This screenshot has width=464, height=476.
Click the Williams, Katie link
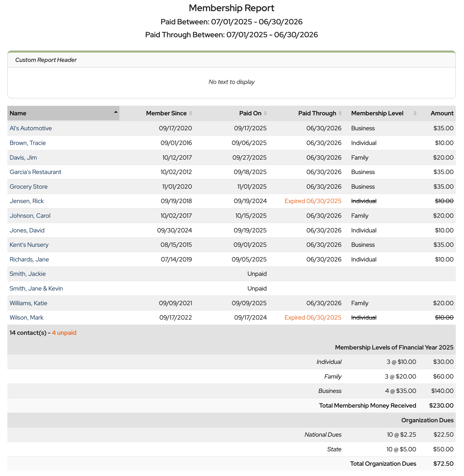pos(28,303)
